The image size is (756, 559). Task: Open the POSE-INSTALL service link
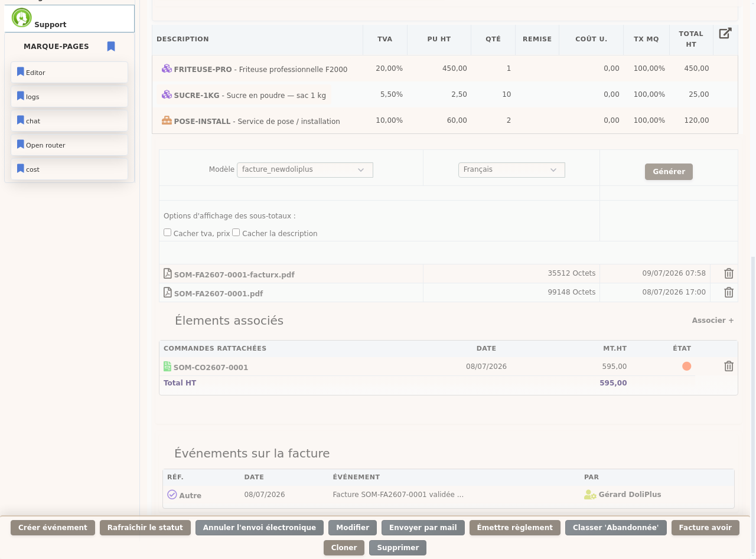pyautogui.click(x=202, y=122)
